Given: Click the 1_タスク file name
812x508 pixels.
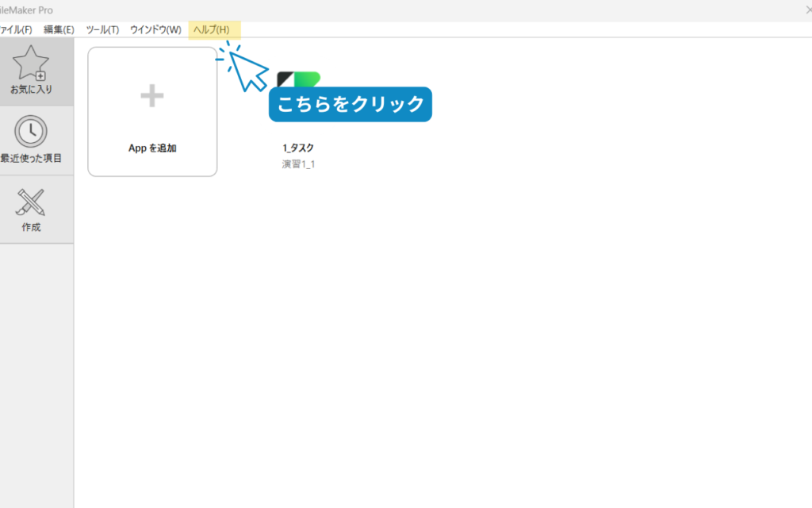Looking at the screenshot, I should 299,148.
